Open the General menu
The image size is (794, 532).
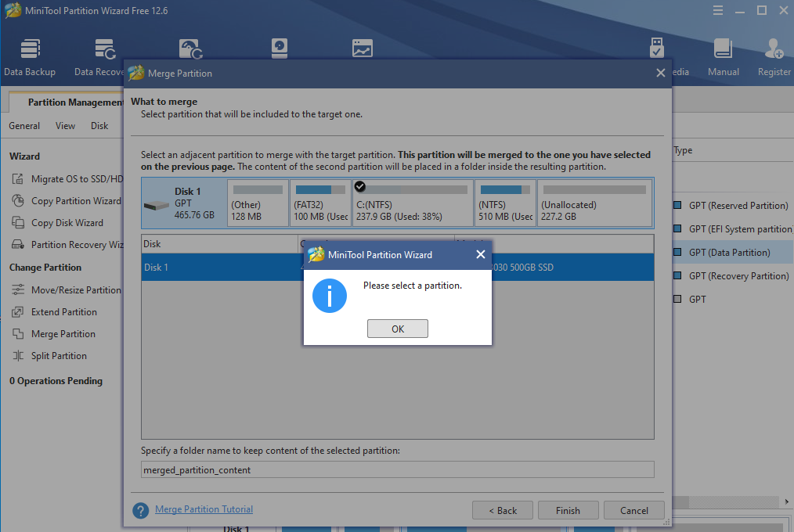pyautogui.click(x=24, y=125)
